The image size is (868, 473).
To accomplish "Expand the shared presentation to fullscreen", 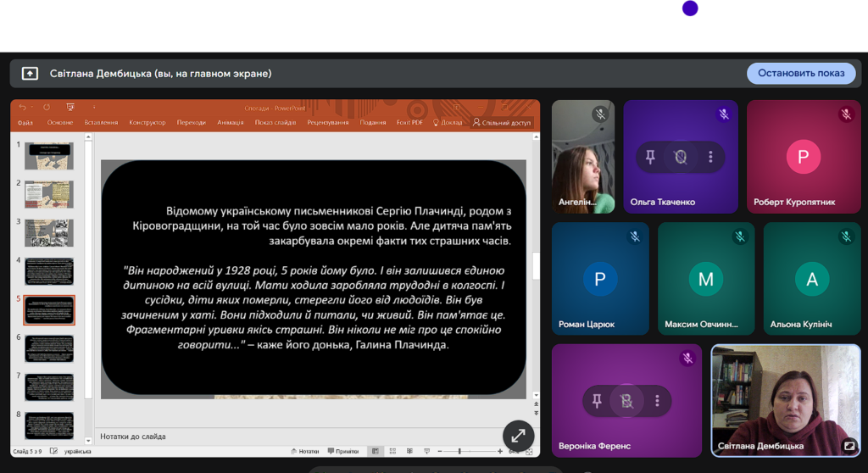I will [x=518, y=436].
